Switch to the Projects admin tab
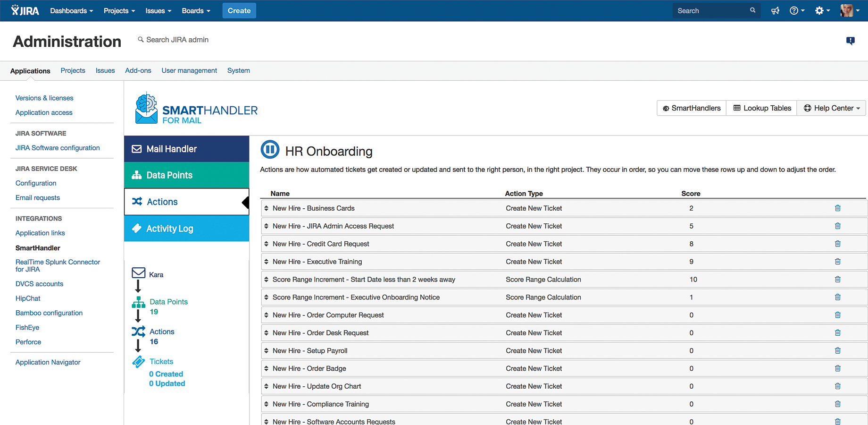Screen dimensions: 868x425 pos(73,70)
